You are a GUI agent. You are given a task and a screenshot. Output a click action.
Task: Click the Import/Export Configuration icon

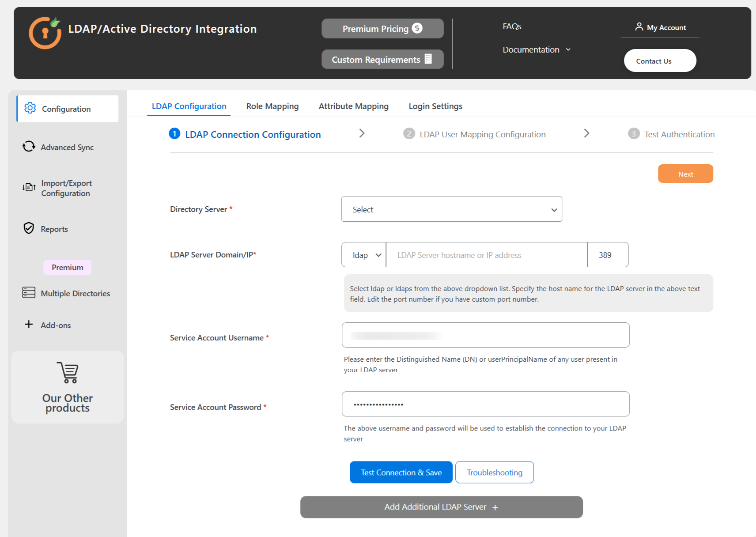click(x=29, y=188)
